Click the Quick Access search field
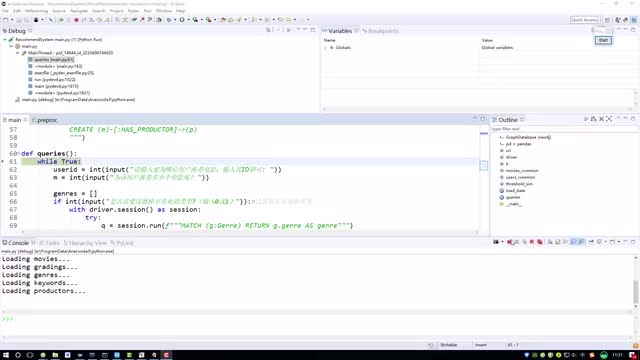The image size is (640, 360). coord(584,20)
